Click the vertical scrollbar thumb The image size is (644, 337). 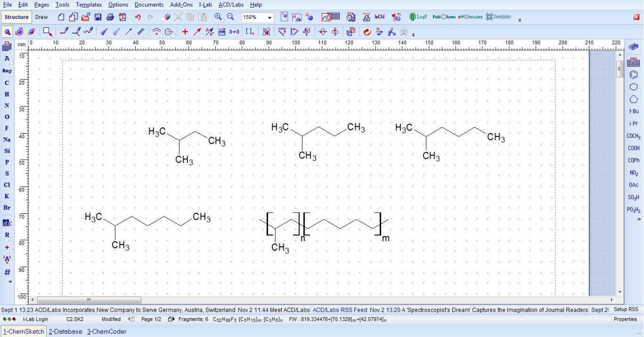pyautogui.click(x=620, y=68)
